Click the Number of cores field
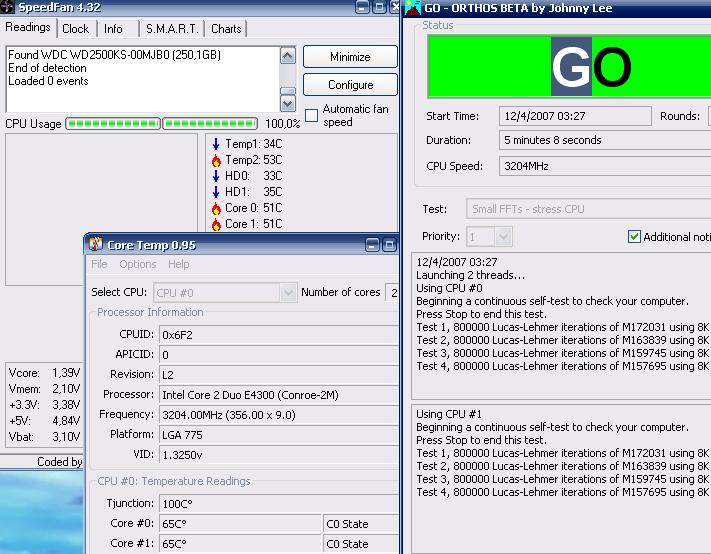 (392, 292)
